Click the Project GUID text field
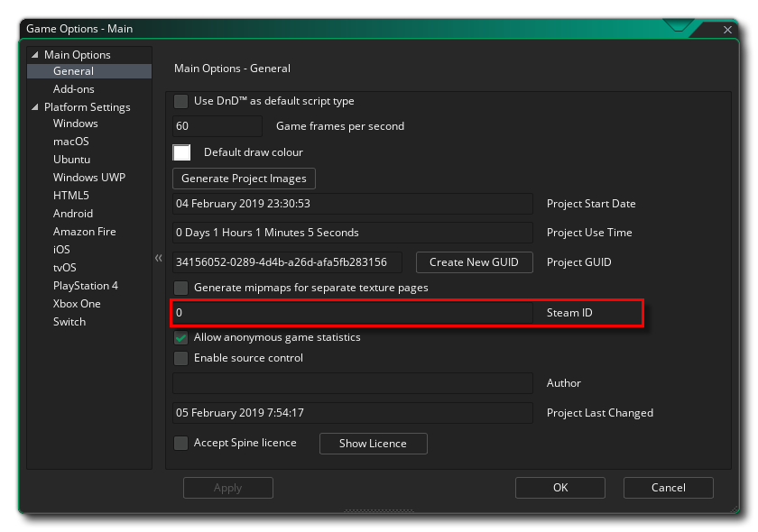Image resolution: width=758 pixels, height=532 pixels. pyautogui.click(x=287, y=261)
